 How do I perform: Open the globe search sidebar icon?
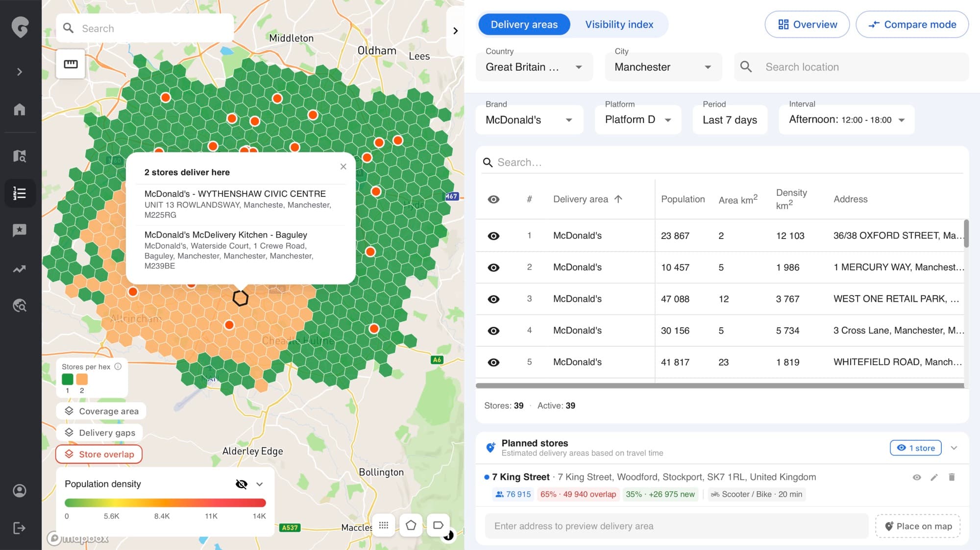[x=20, y=306]
